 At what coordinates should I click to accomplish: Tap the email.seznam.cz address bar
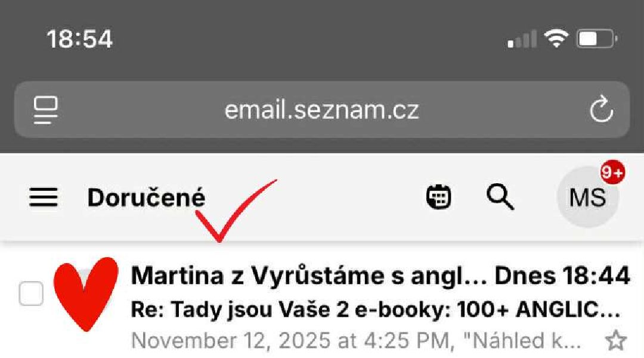click(x=322, y=109)
